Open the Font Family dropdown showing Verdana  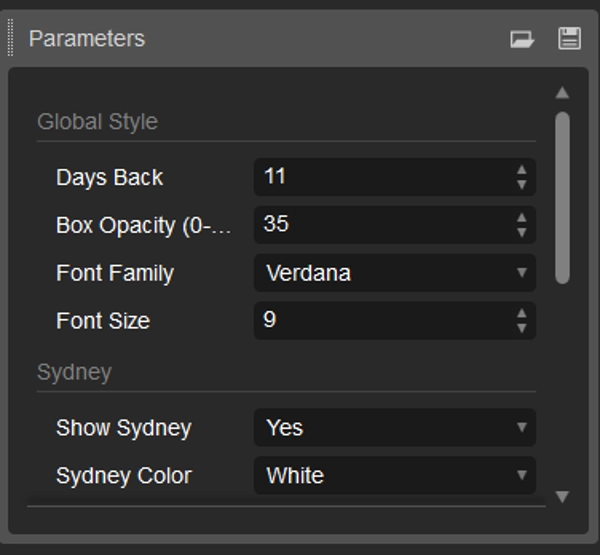394,273
